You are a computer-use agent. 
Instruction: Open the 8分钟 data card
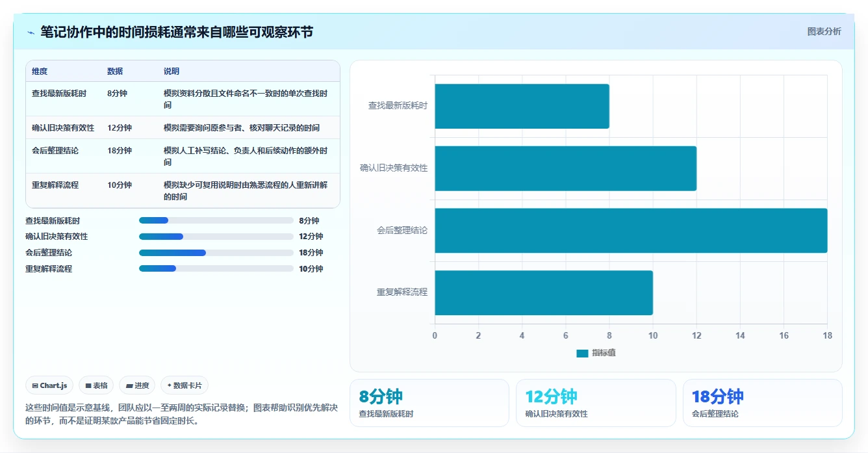click(429, 403)
